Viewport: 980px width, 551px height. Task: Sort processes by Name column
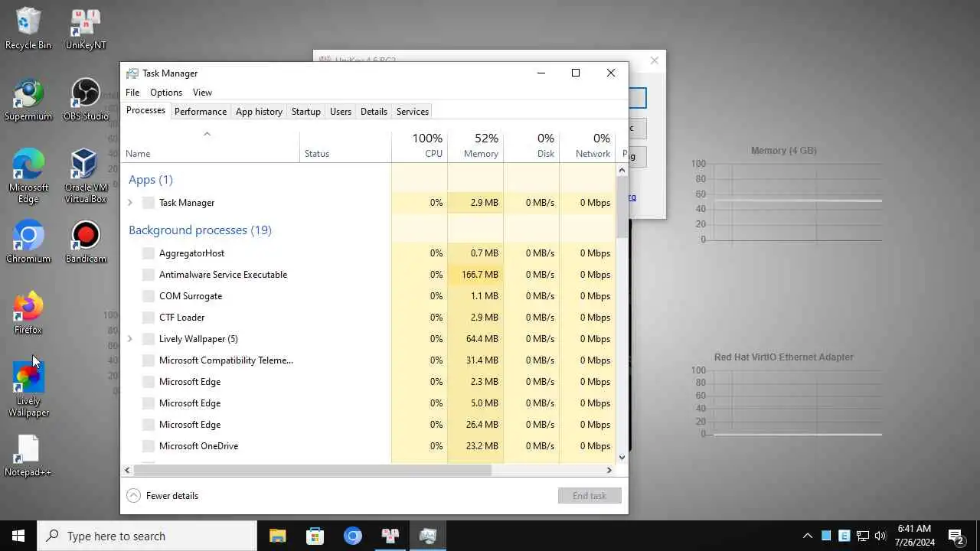pyautogui.click(x=210, y=146)
